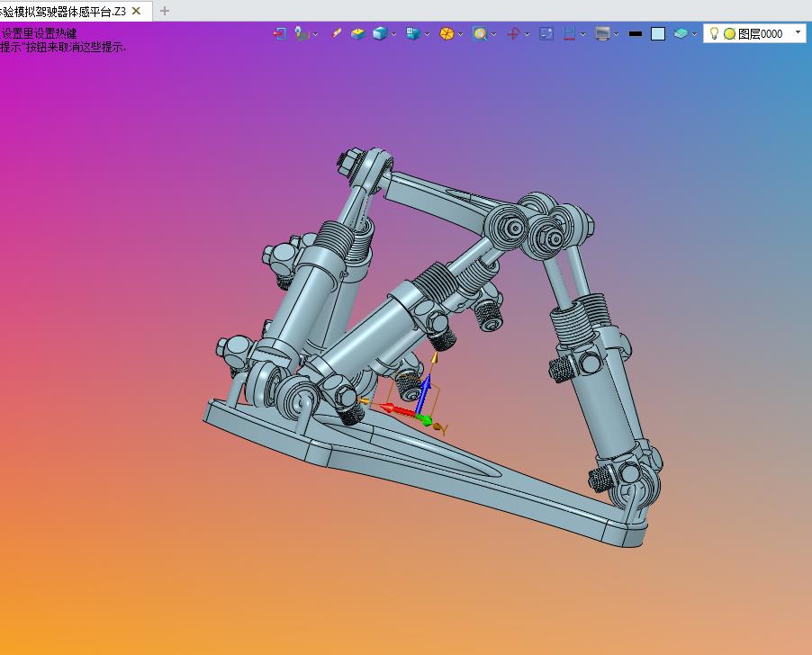
Task: Toggle the layer lightbulb visibility icon
Action: click(715, 33)
